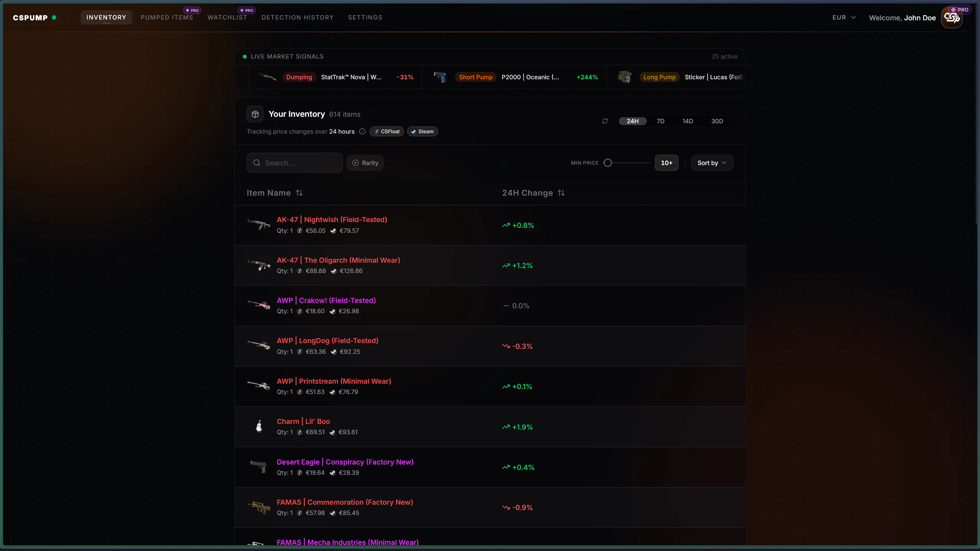Focus the Search input field
980x551 pixels.
point(294,163)
